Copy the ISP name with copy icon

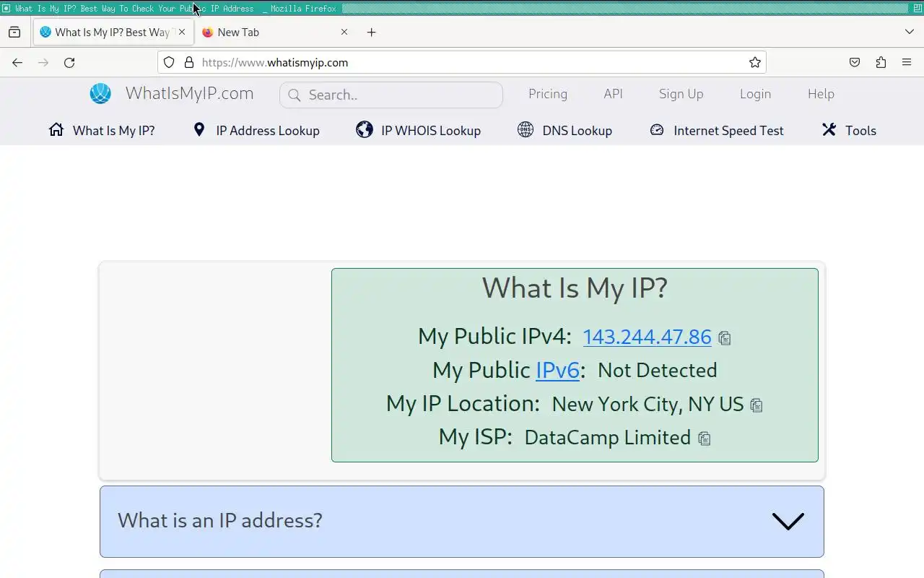pos(705,439)
